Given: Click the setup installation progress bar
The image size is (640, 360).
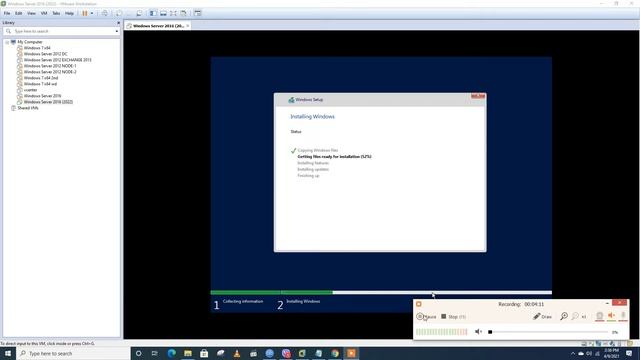Looking at the screenshot, I should tap(381, 292).
